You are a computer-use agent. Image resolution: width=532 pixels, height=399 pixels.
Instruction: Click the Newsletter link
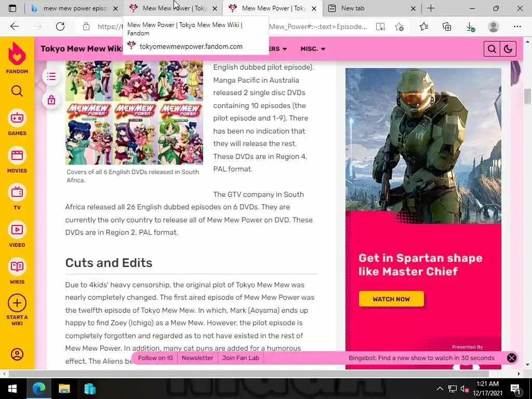197,358
